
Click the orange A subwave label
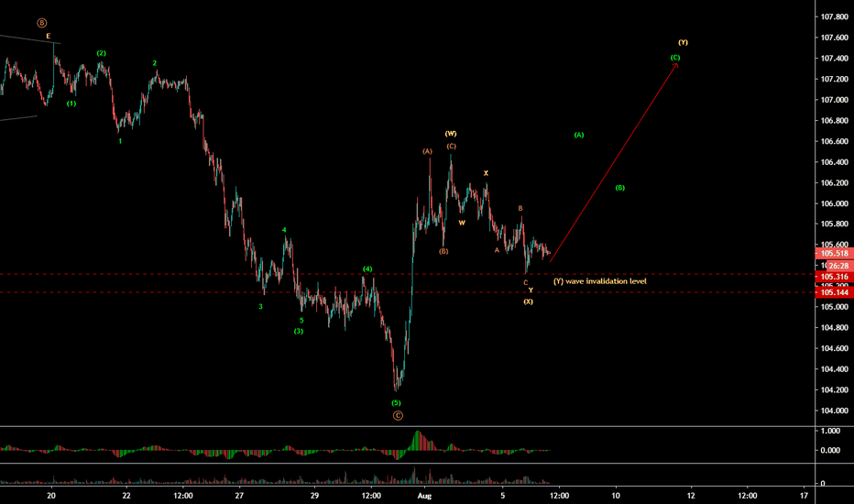click(x=497, y=251)
